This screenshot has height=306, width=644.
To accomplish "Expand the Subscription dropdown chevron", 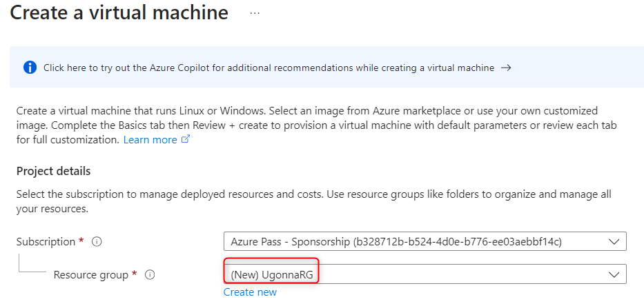I will click(613, 242).
